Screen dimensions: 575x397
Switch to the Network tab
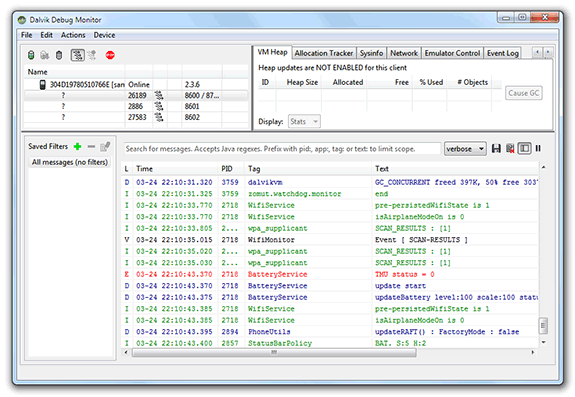[x=404, y=54]
